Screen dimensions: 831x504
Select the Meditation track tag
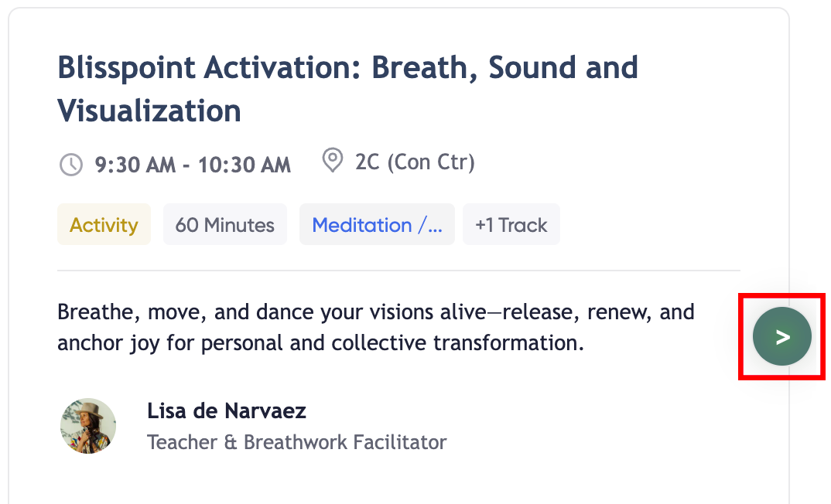coord(361,225)
